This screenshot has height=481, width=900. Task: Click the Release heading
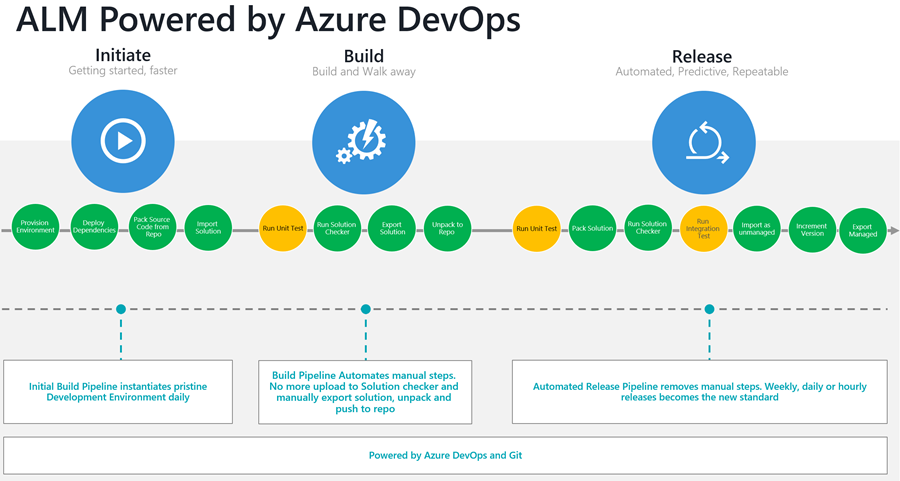702,56
